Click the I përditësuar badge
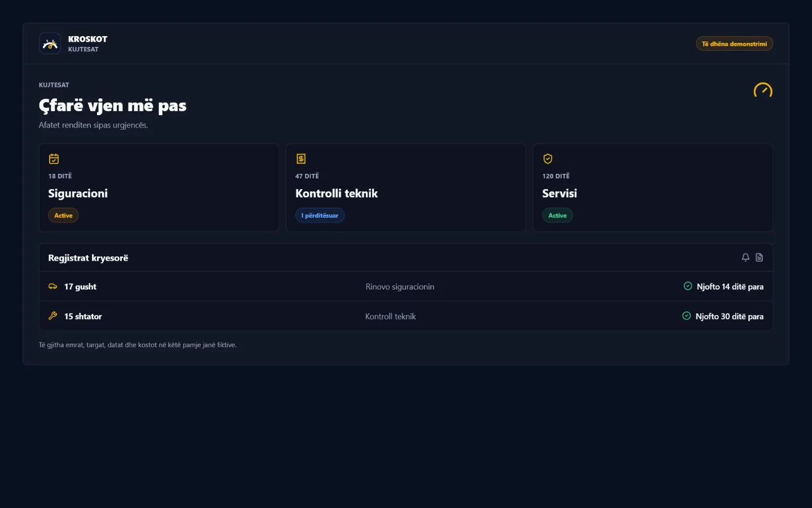 [320, 216]
